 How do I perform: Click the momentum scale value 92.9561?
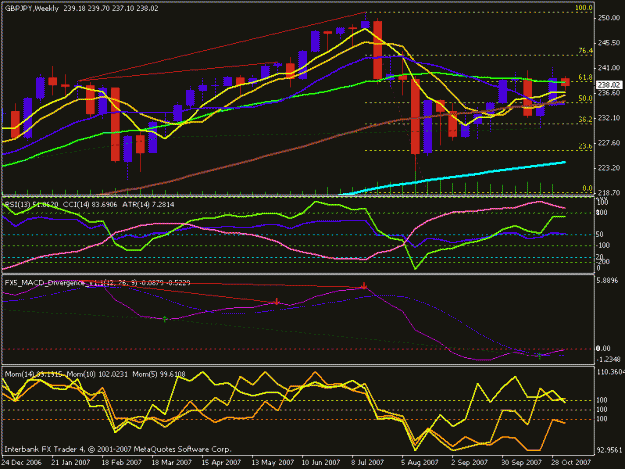click(x=609, y=450)
